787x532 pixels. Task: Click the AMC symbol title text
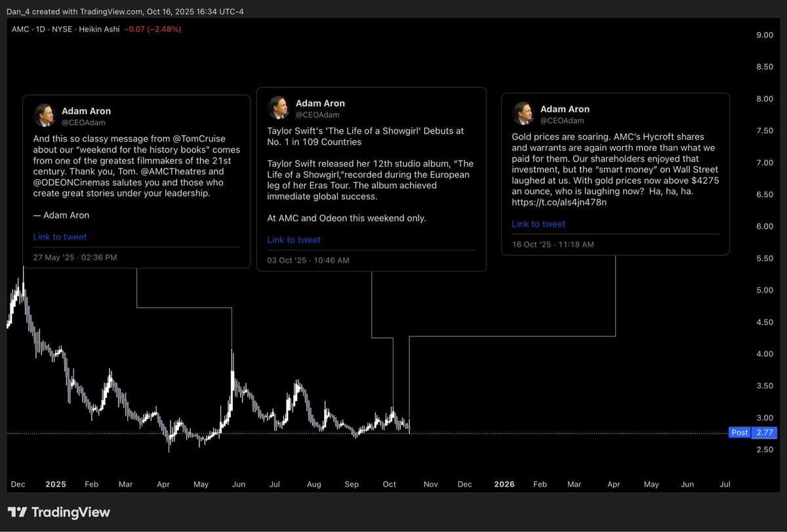pos(20,29)
